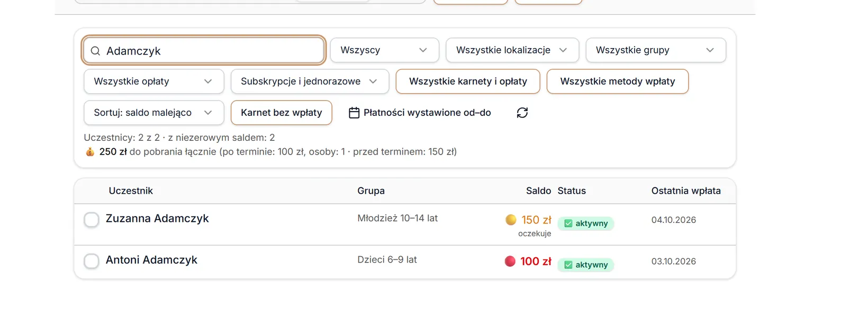The image size is (868, 316).
Task: Open the Wszystkie grupy dropdown
Action: (656, 50)
